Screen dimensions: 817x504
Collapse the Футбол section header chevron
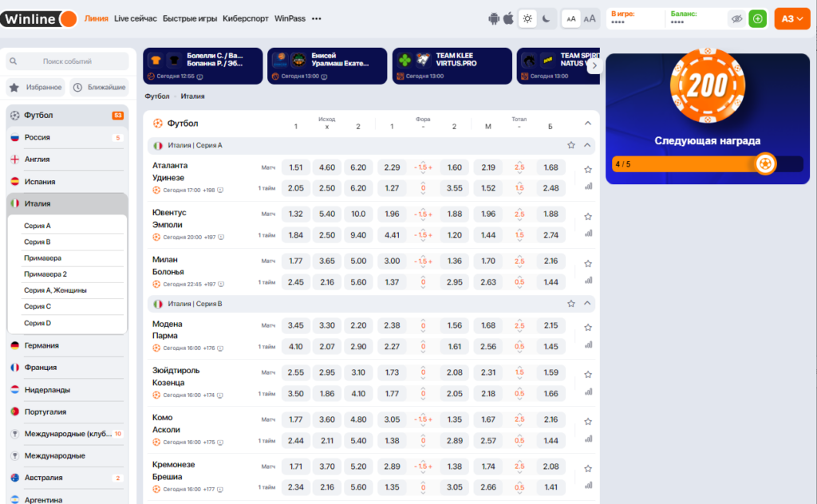588,124
